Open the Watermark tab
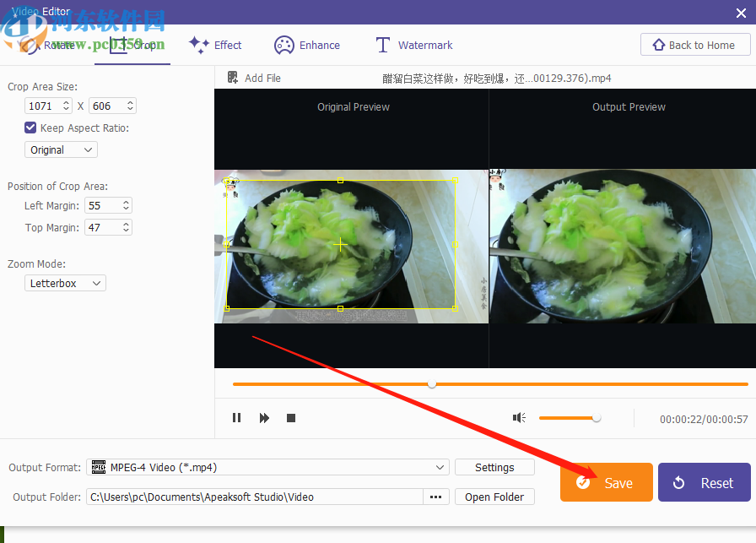756x543 pixels. [x=414, y=45]
